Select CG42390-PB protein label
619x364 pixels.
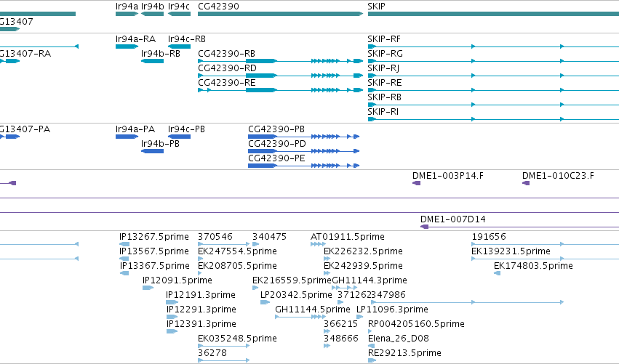tap(276, 129)
